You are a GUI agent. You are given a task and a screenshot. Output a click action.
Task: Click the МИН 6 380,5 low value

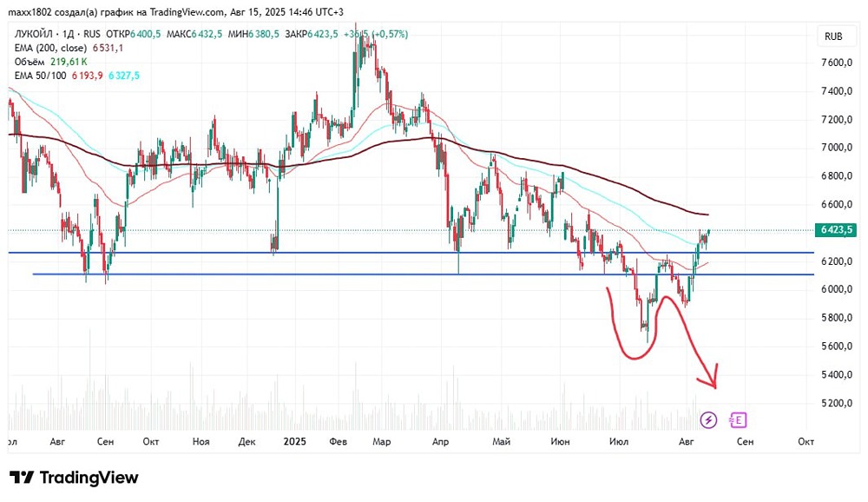click(253, 35)
